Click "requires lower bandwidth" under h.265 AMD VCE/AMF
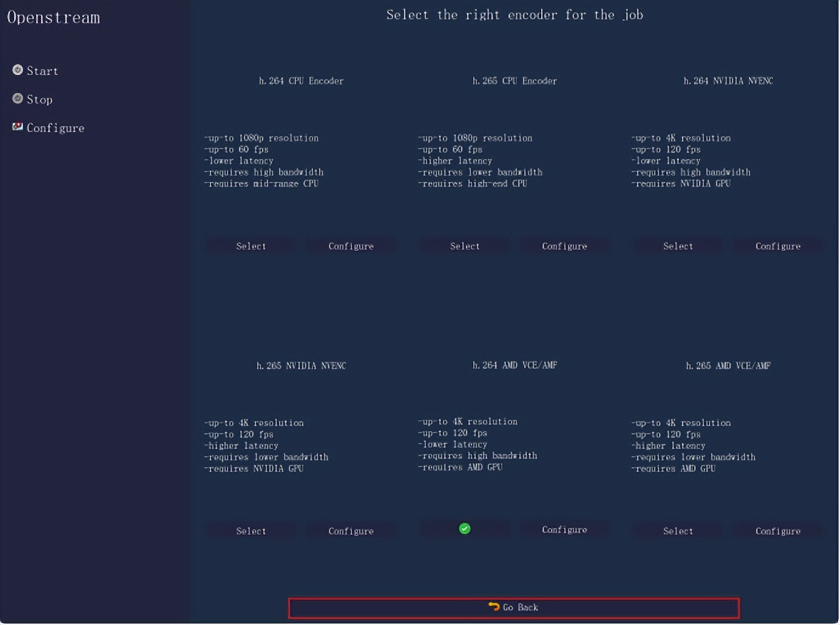Image resolution: width=840 pixels, height=625 pixels. click(x=694, y=457)
